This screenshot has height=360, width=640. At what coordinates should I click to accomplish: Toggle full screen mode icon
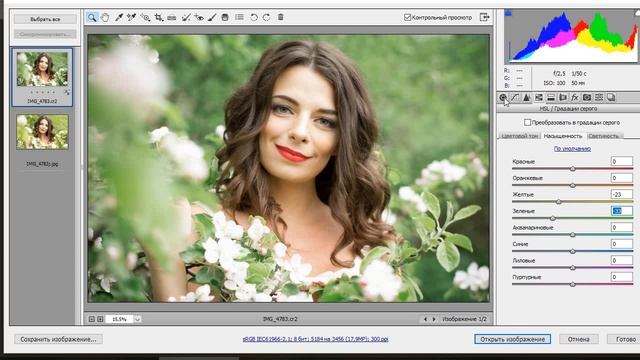coord(484,17)
